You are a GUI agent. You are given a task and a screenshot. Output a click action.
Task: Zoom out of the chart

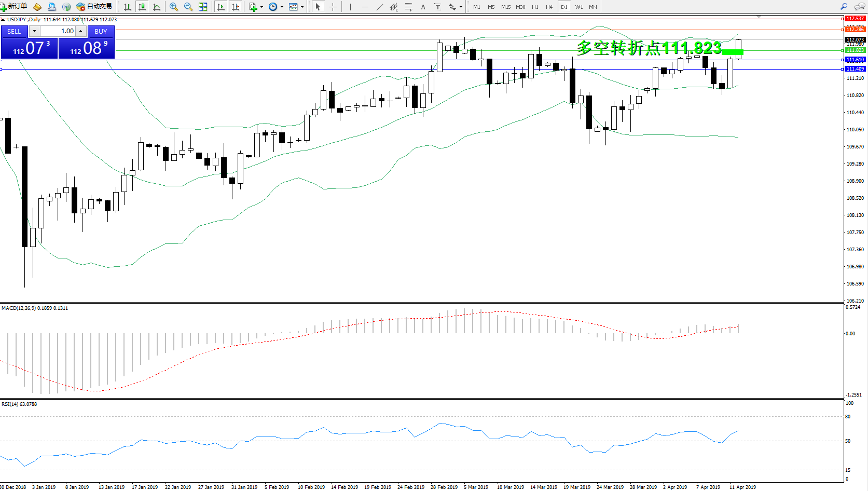pos(188,7)
